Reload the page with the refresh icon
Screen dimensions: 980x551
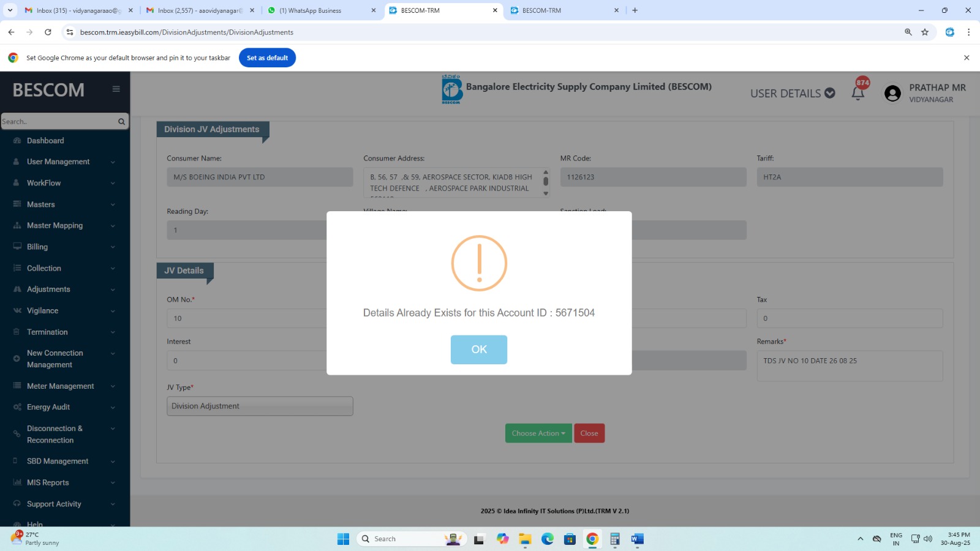[48, 32]
